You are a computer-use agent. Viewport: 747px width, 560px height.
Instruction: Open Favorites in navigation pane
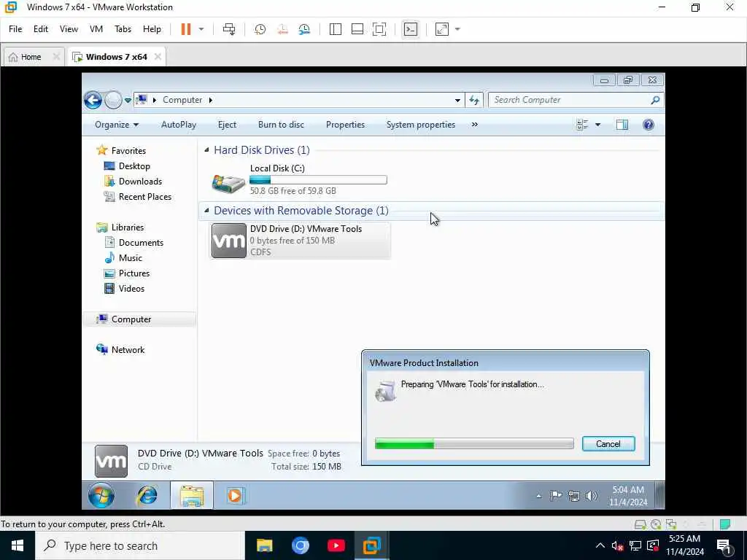coord(128,150)
